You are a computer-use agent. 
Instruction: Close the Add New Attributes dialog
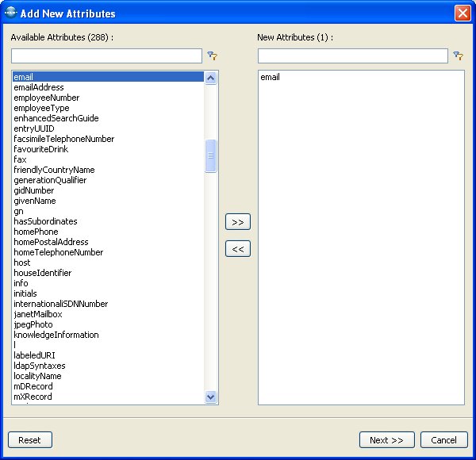463,13
